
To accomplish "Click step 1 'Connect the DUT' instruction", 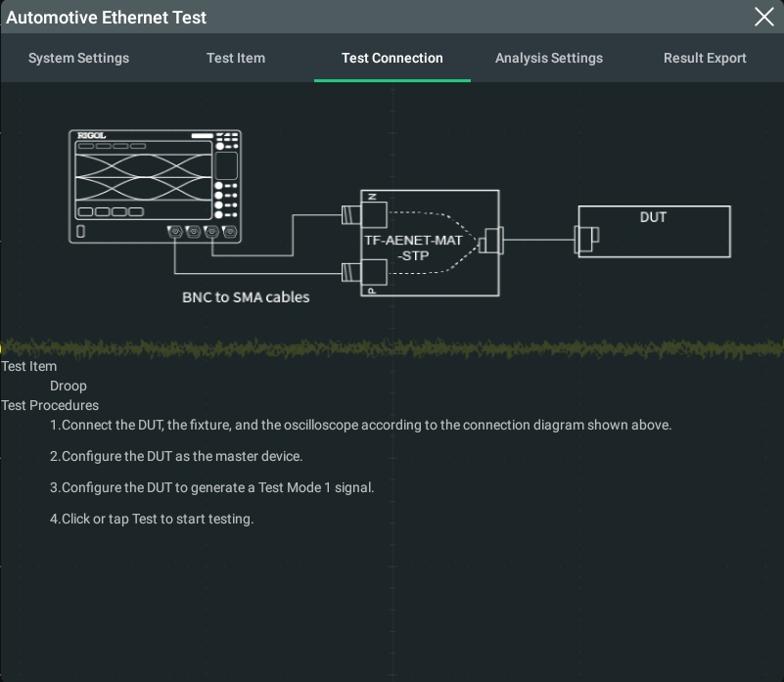I will (360, 425).
